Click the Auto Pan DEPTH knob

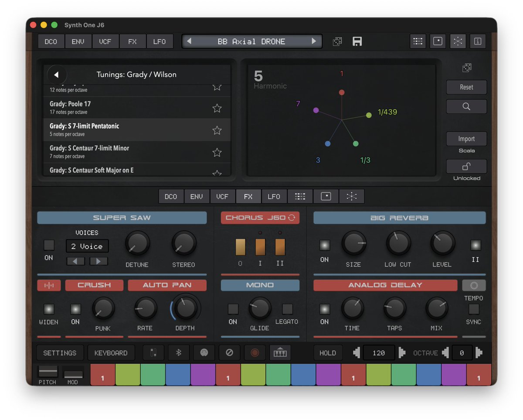point(186,308)
